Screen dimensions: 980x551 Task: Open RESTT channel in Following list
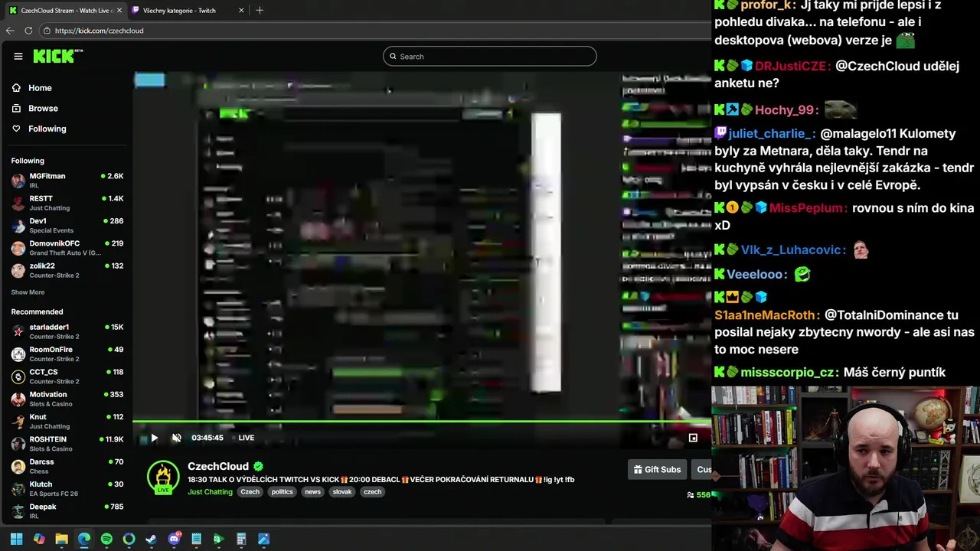coord(67,203)
